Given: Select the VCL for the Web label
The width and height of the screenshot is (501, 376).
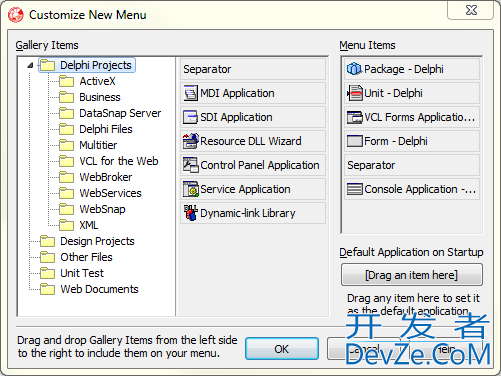Looking at the screenshot, I should click(119, 161).
